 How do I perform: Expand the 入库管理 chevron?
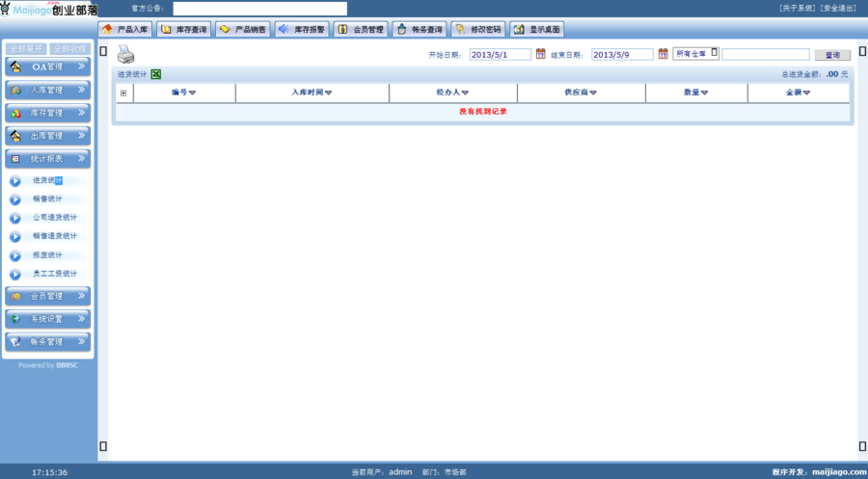coord(81,89)
